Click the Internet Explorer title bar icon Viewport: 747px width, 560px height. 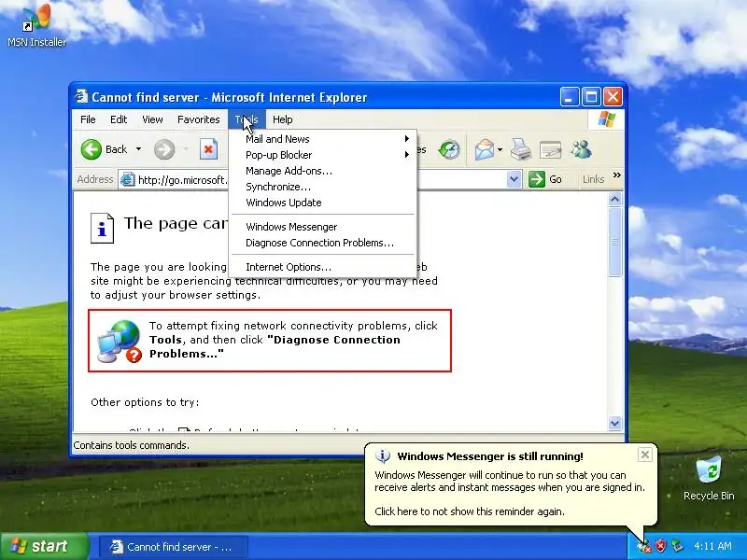tap(81, 97)
